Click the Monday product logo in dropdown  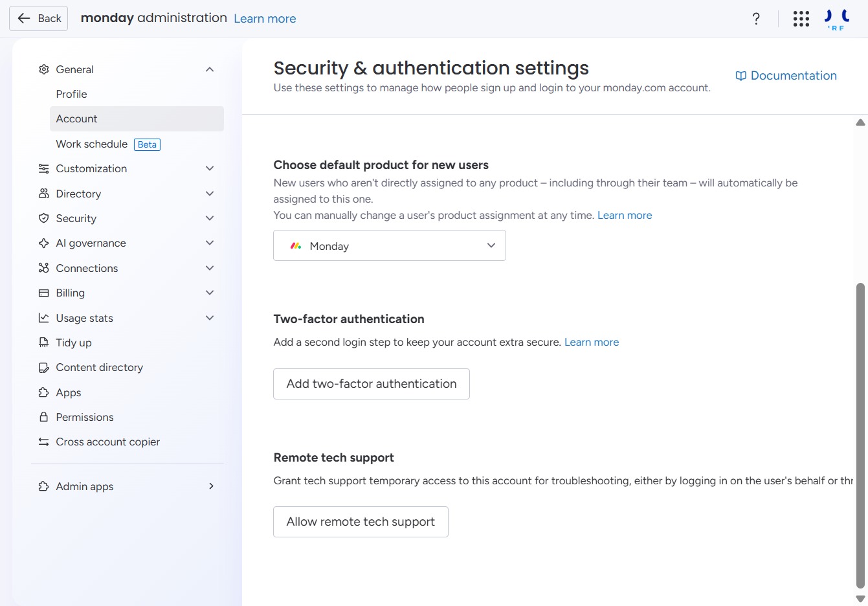pyautogui.click(x=296, y=246)
